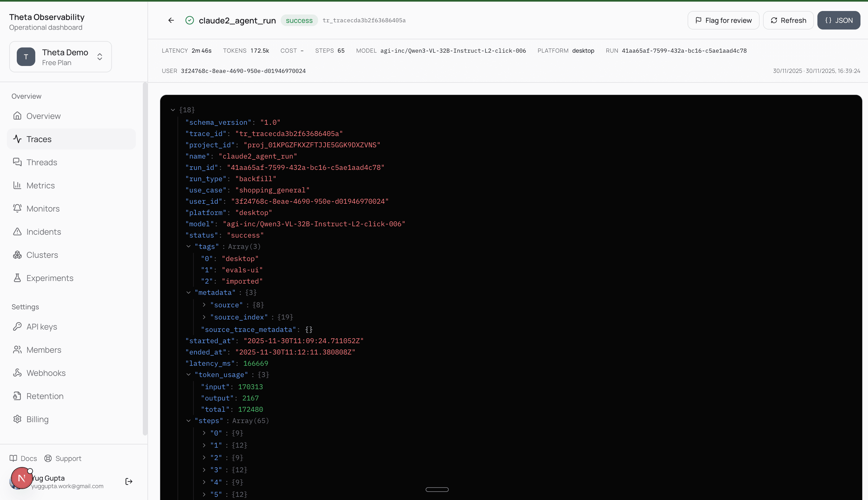Open Monitors using the bell icon
The height and width of the screenshot is (500, 868).
click(18, 208)
